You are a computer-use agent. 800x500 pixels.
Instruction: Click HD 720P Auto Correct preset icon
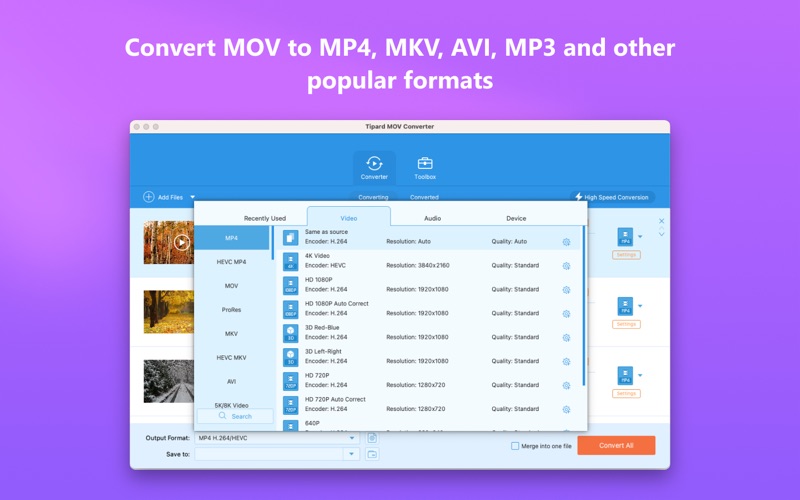[290, 405]
